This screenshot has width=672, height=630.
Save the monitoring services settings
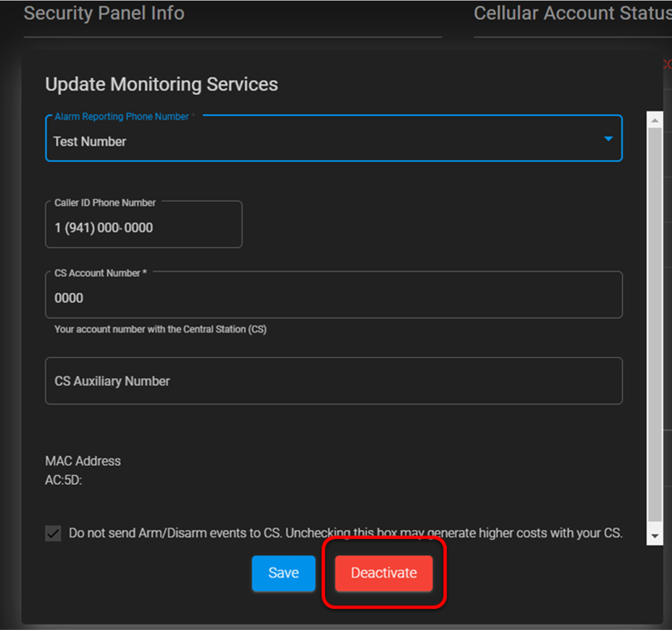pyautogui.click(x=283, y=573)
